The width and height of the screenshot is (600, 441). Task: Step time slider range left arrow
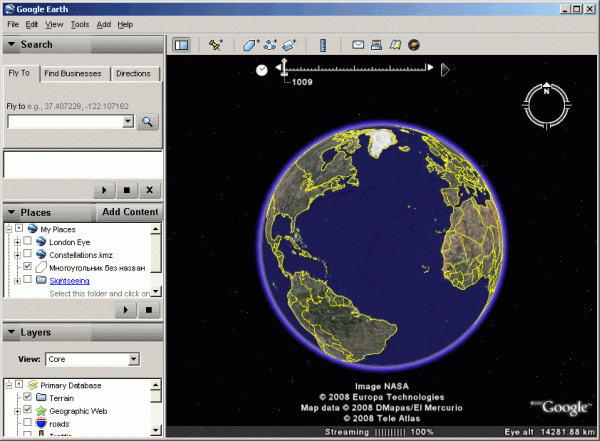(278, 68)
